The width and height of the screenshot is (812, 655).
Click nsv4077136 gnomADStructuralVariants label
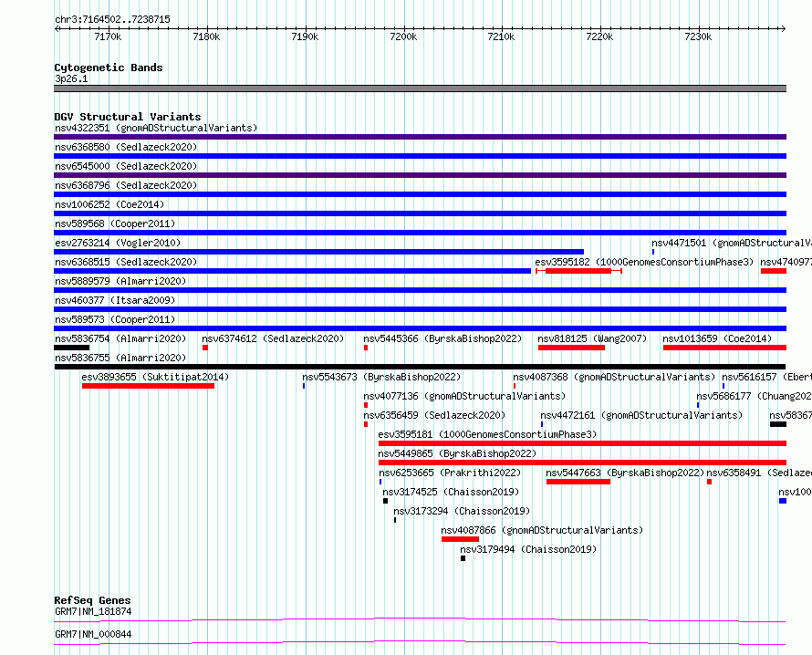tap(464, 396)
